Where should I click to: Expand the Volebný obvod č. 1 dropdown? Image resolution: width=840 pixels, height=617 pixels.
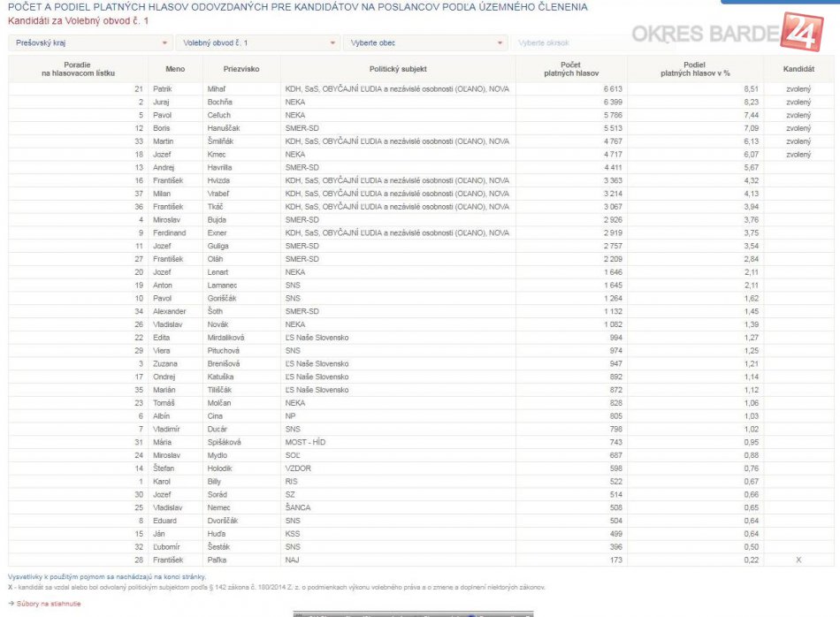pos(257,42)
